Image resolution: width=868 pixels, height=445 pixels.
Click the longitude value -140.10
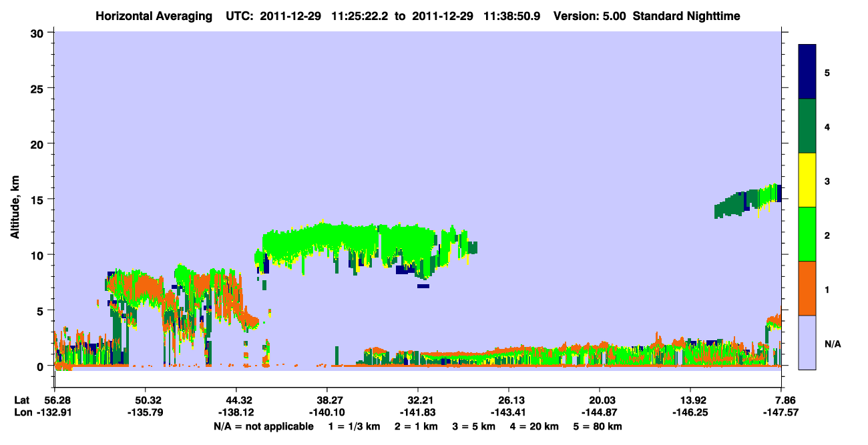click(327, 413)
